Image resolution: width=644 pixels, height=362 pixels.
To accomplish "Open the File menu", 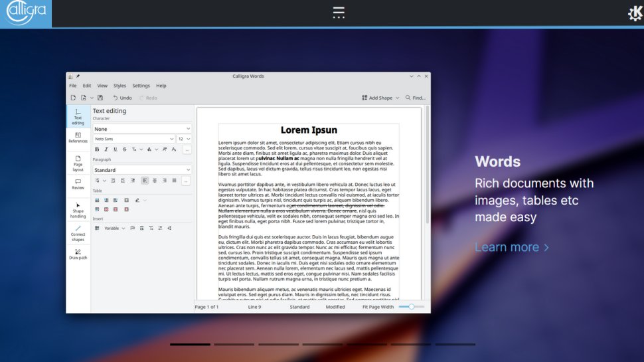I will click(x=72, y=86).
